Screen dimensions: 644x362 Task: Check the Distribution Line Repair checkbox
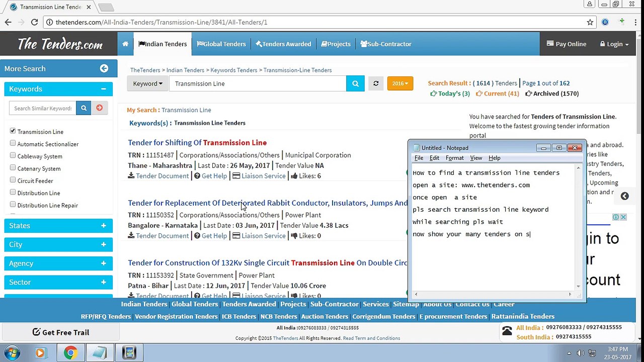point(13,205)
